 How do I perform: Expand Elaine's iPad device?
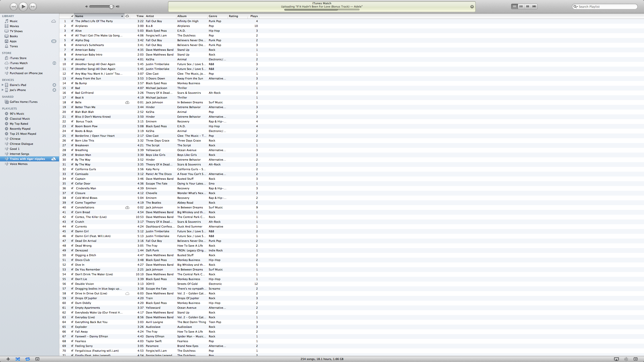point(3,85)
